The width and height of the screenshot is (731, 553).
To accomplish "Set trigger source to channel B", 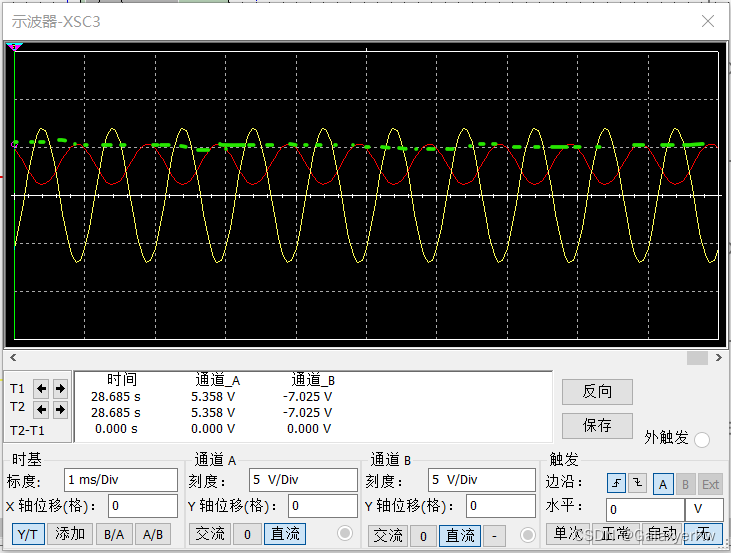I will tap(685, 484).
